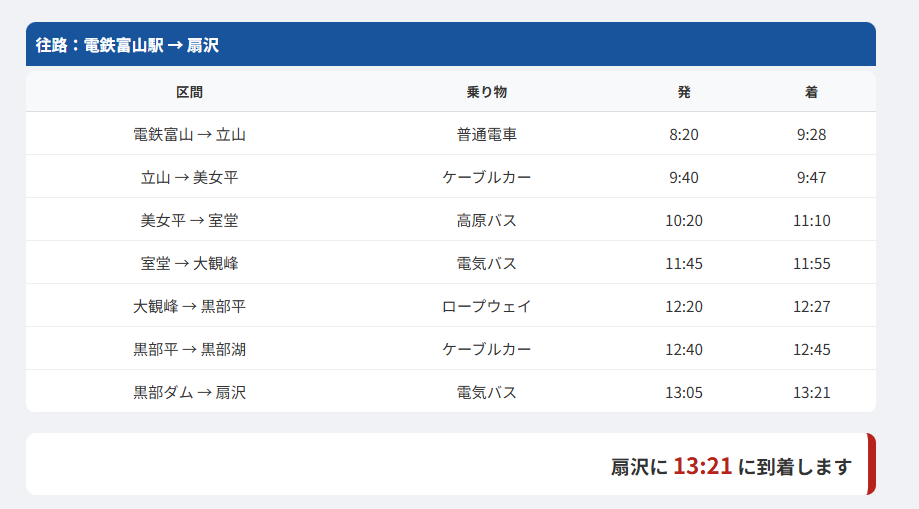Click the 11:45 departure time

(684, 263)
